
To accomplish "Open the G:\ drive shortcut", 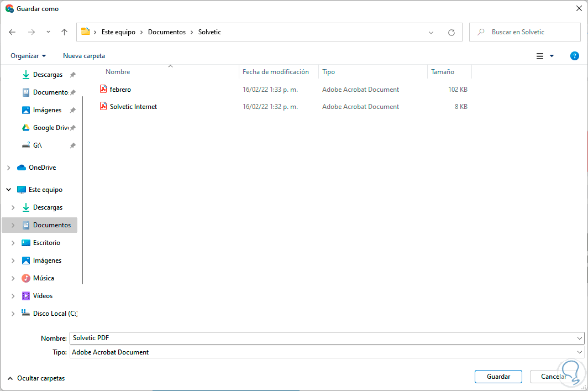I will point(37,145).
